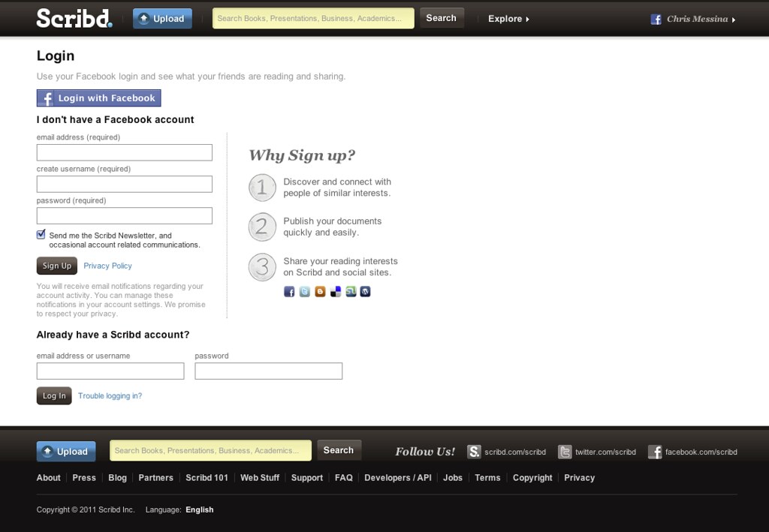This screenshot has width=769, height=532.
Task: Click the Copyright © 2011 Scribd Inc. text
Action: (86, 509)
